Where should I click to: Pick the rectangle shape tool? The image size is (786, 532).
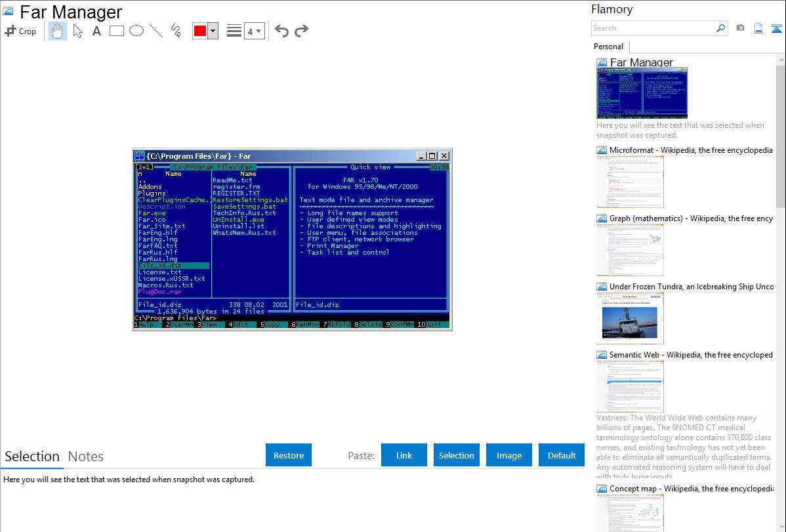click(x=116, y=31)
